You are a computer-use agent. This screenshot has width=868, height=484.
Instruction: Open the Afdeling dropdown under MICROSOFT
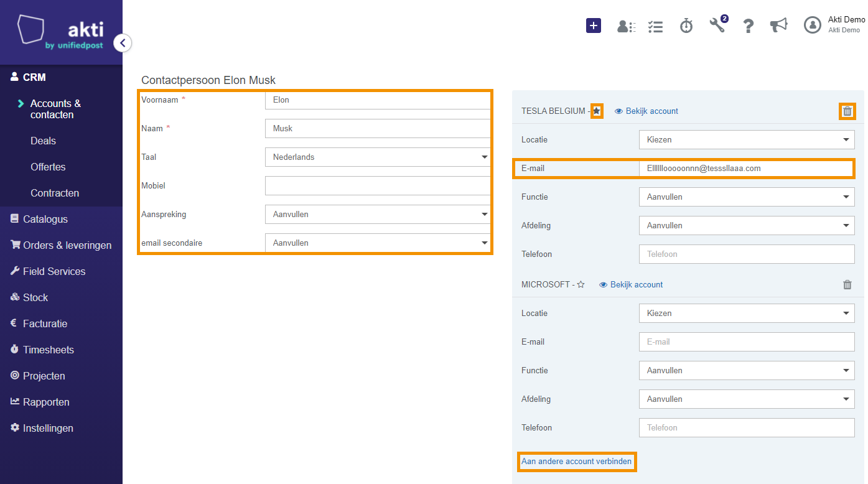pos(747,399)
